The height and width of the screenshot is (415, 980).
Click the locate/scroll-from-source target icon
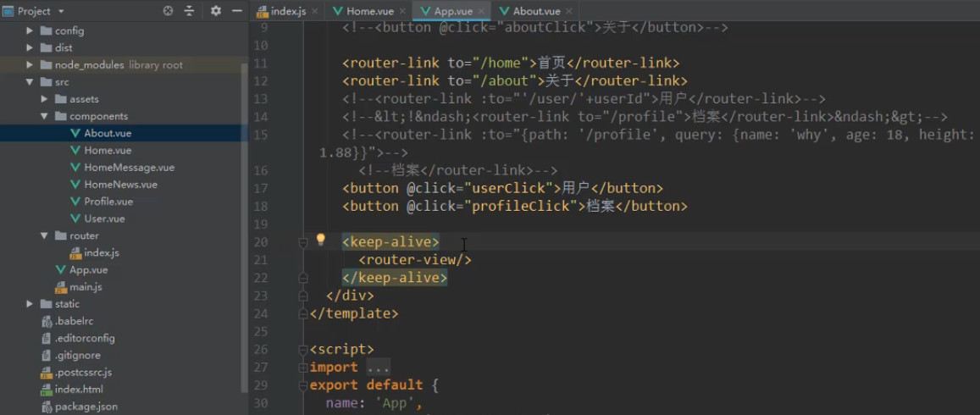tap(168, 11)
